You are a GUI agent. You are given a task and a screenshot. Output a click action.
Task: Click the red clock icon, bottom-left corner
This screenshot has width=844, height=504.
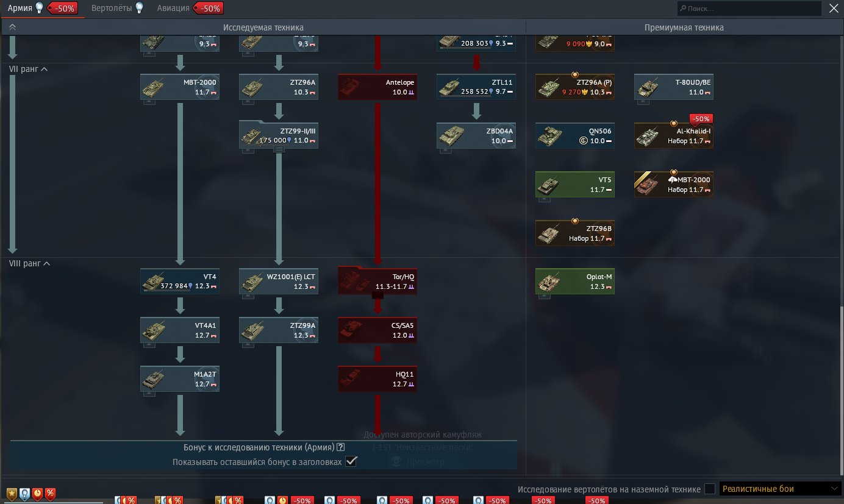37,494
